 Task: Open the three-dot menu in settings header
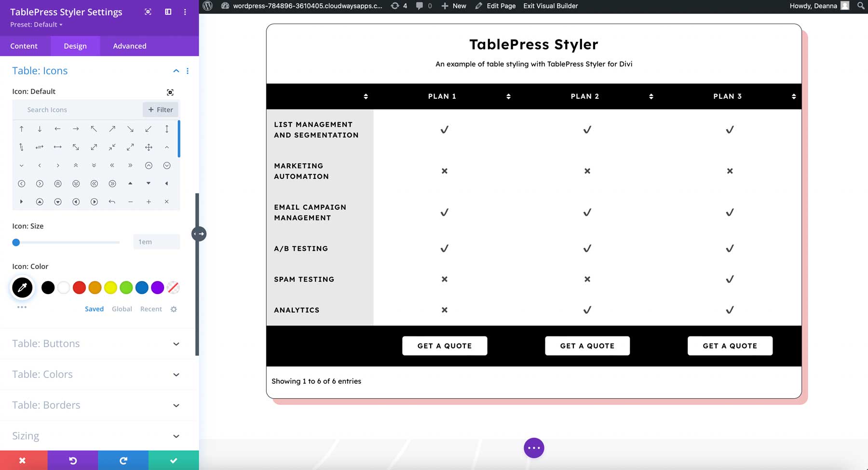tap(185, 12)
